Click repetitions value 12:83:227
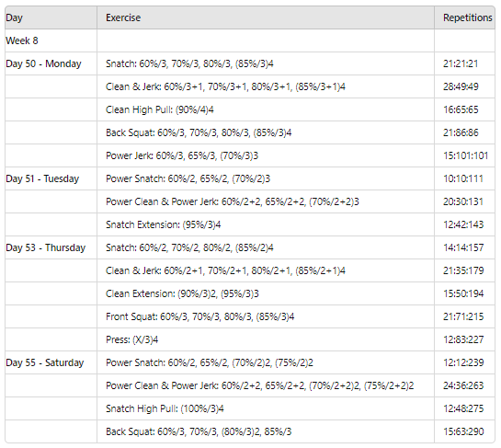Screen dimensions: 501x448 pyautogui.click(x=463, y=339)
